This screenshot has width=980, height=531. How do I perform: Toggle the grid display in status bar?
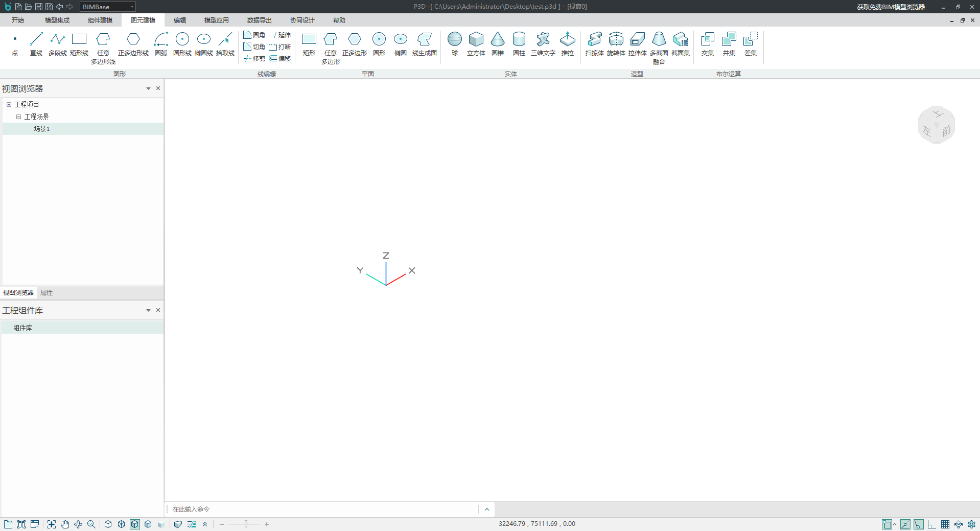pos(945,524)
